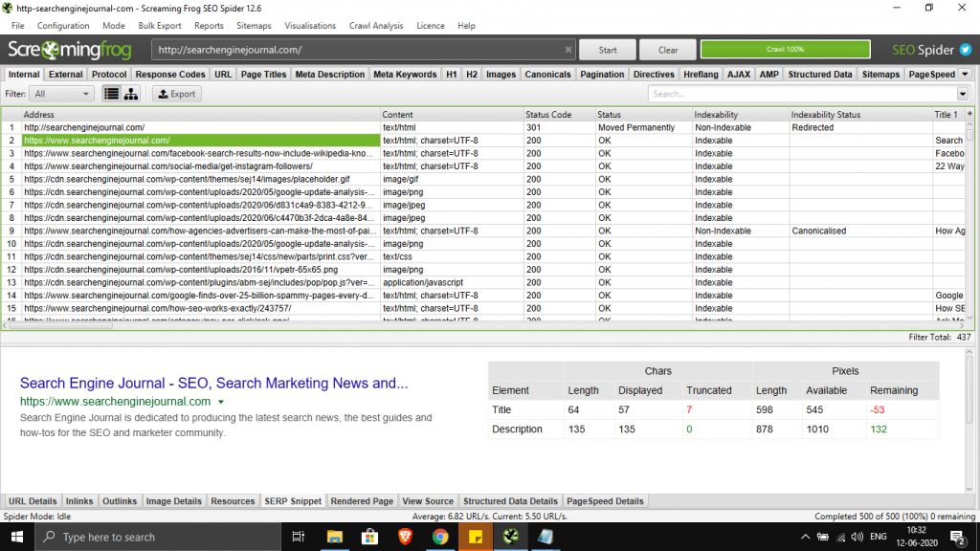Check battery status in tray
Screen dimensions: 980x551
[x=823, y=537]
